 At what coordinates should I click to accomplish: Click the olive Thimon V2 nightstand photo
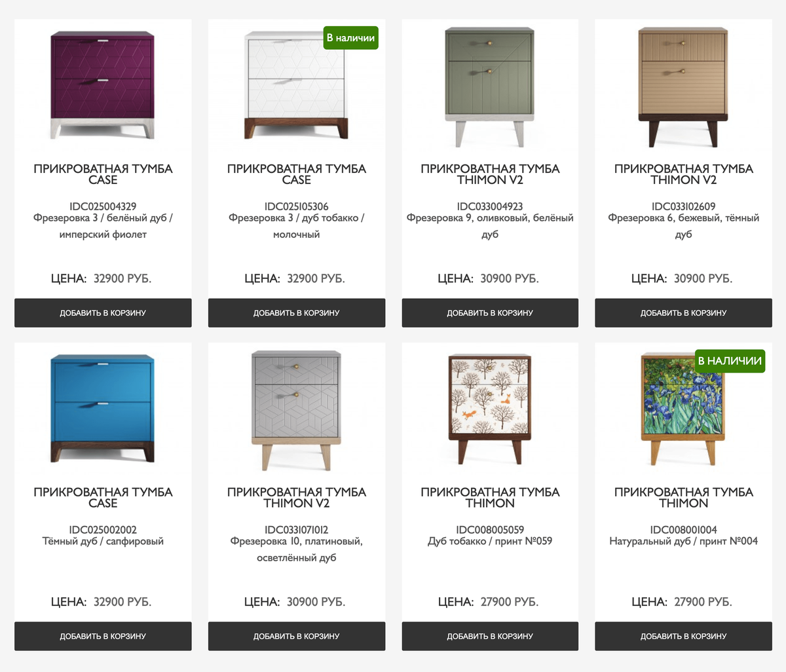tap(490, 85)
